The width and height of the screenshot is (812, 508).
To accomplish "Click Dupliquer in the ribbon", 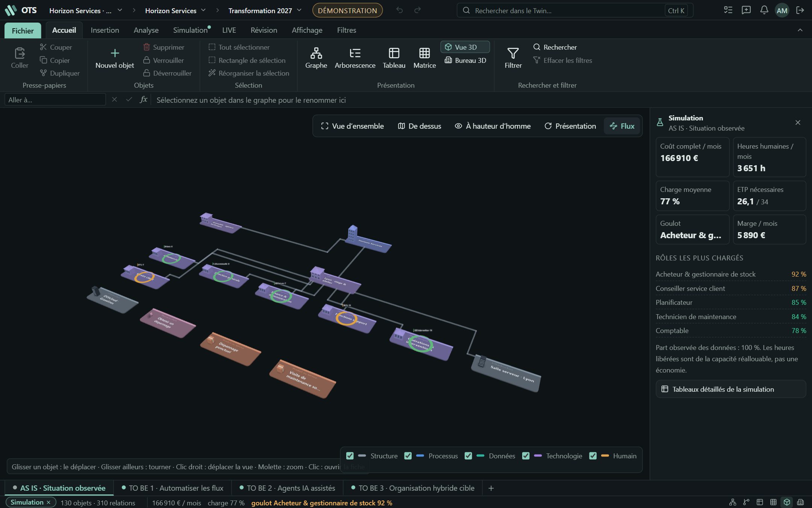I will pos(60,73).
